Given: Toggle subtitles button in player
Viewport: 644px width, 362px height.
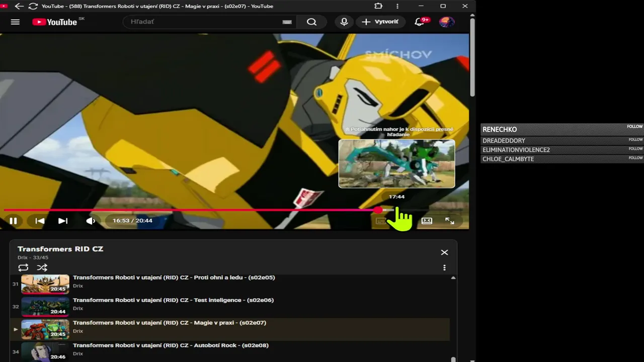Looking at the screenshot, I should [381, 221].
